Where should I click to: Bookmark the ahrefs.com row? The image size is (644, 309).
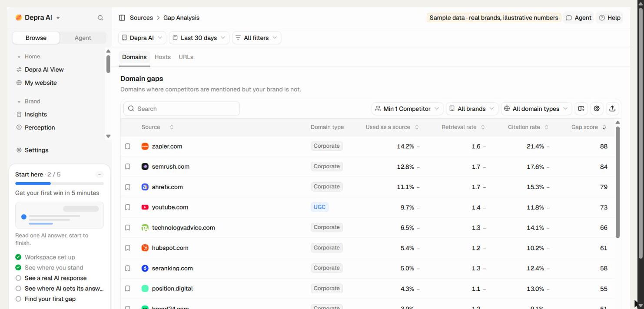pos(128,187)
